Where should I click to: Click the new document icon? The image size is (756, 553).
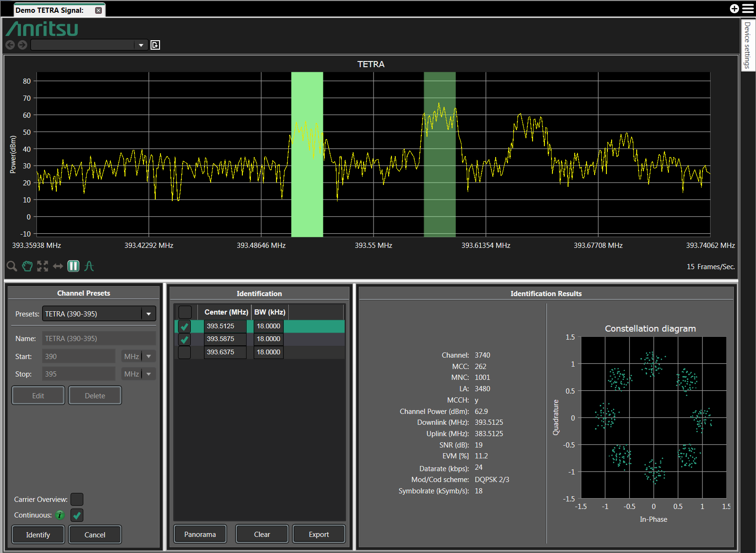[x=155, y=45]
